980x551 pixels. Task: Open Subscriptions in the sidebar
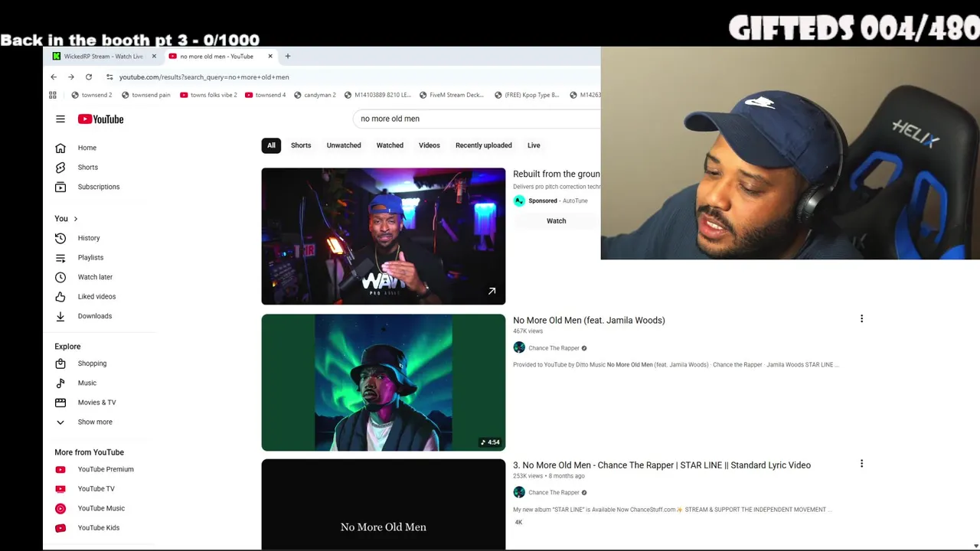point(100,187)
